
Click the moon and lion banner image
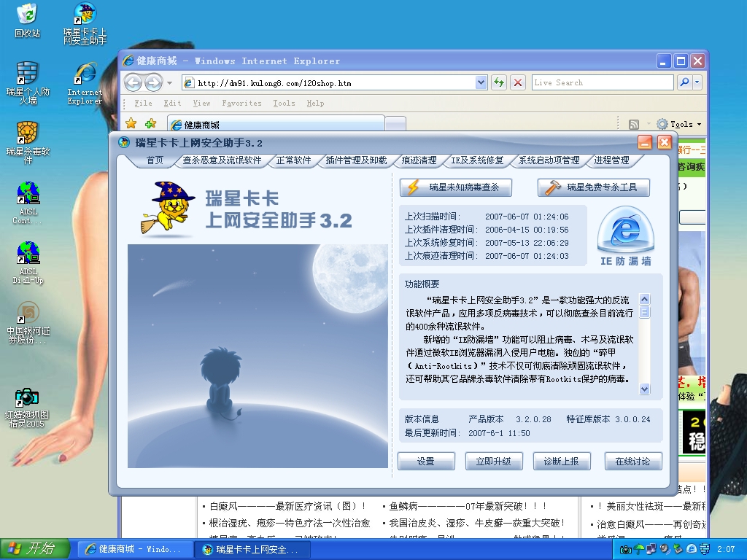(x=258, y=356)
